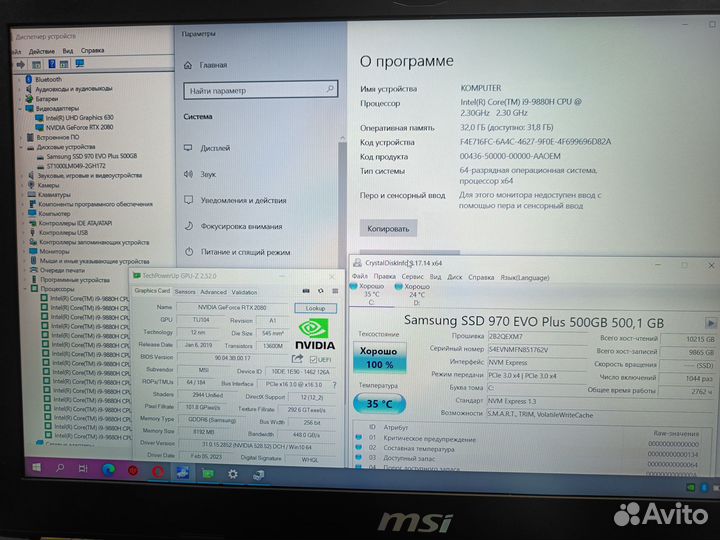The height and width of the screenshot is (540, 720).
Task: Click the scan hardware monitor icon in Device Manager toolbar
Action: tap(79, 63)
